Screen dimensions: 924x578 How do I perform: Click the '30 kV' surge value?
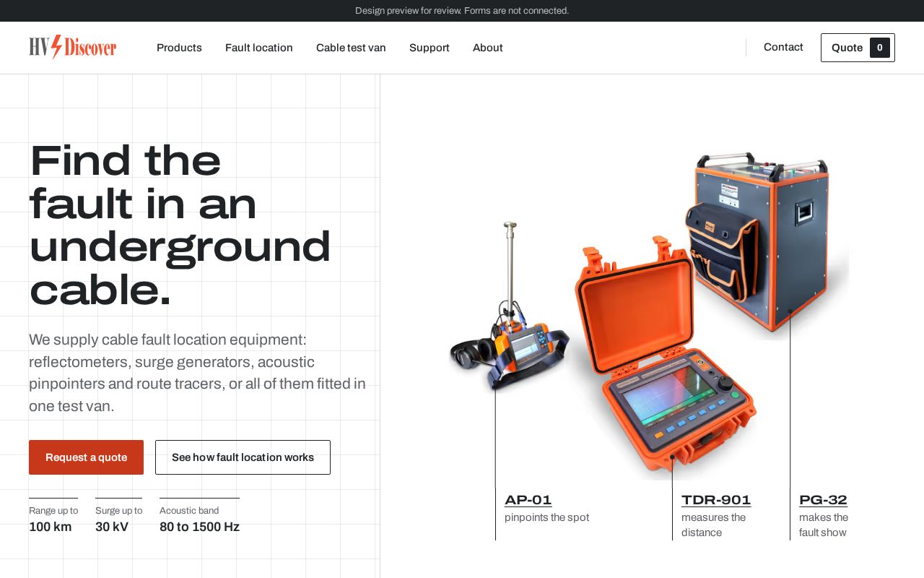112,527
